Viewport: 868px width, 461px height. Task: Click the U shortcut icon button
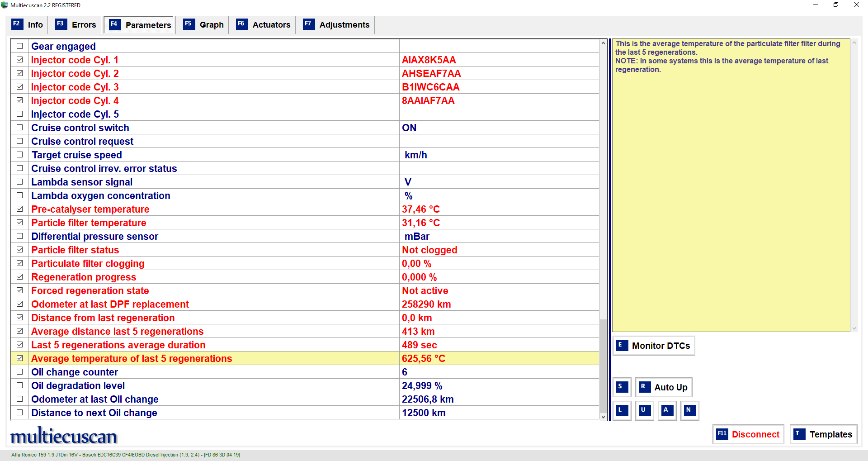[x=644, y=411]
